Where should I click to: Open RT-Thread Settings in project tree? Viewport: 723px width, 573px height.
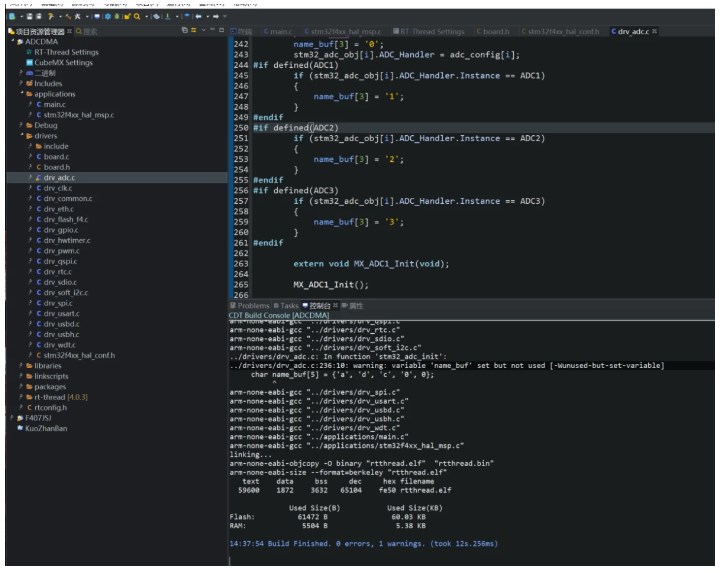[x=66, y=52]
